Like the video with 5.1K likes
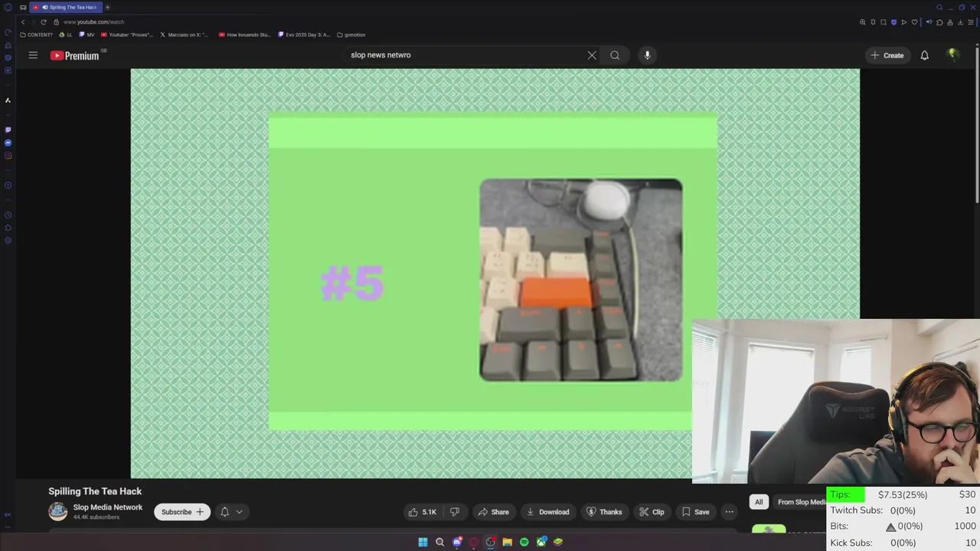This screenshot has width=980, height=551. click(x=422, y=512)
